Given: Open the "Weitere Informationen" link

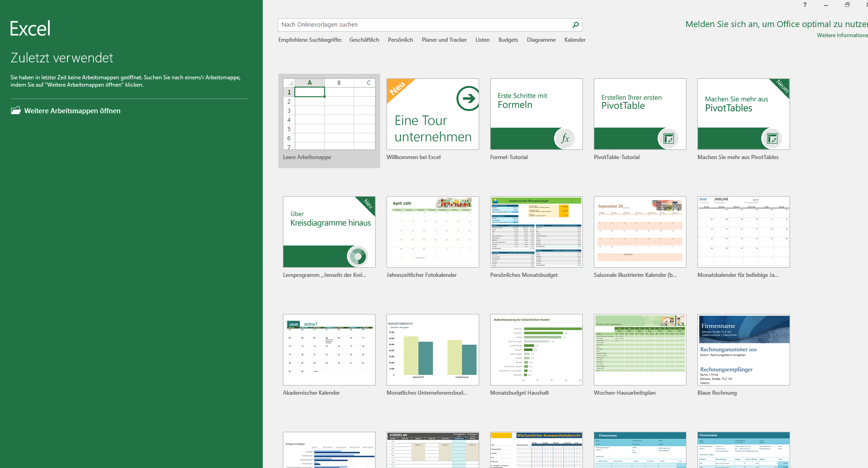Looking at the screenshot, I should coord(841,35).
